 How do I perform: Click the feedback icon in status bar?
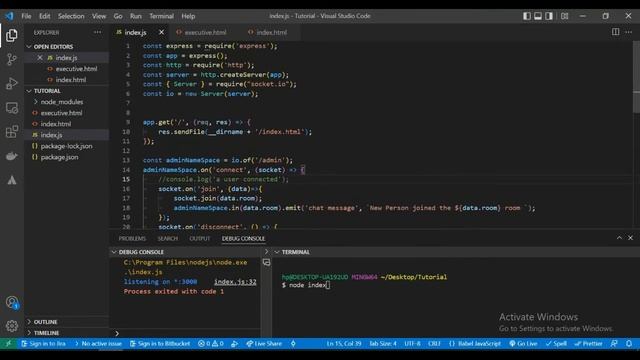pyautogui.click(x=614, y=344)
